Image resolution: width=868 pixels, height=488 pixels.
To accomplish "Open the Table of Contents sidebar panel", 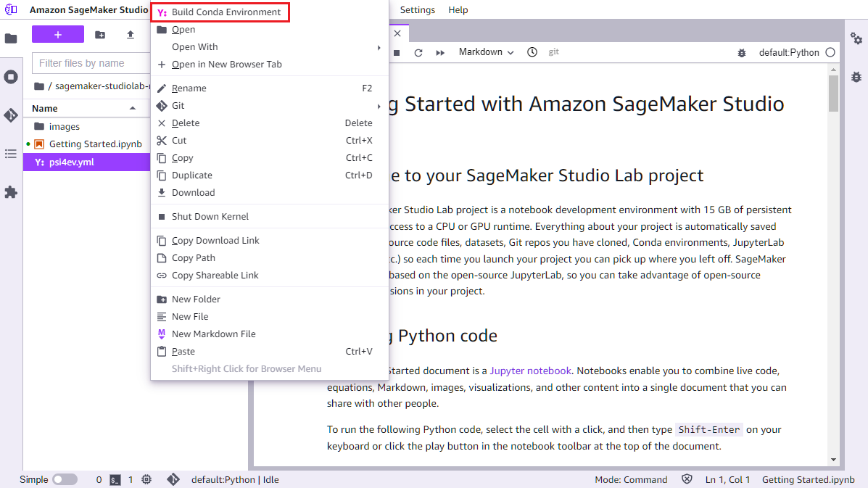I will [x=11, y=154].
